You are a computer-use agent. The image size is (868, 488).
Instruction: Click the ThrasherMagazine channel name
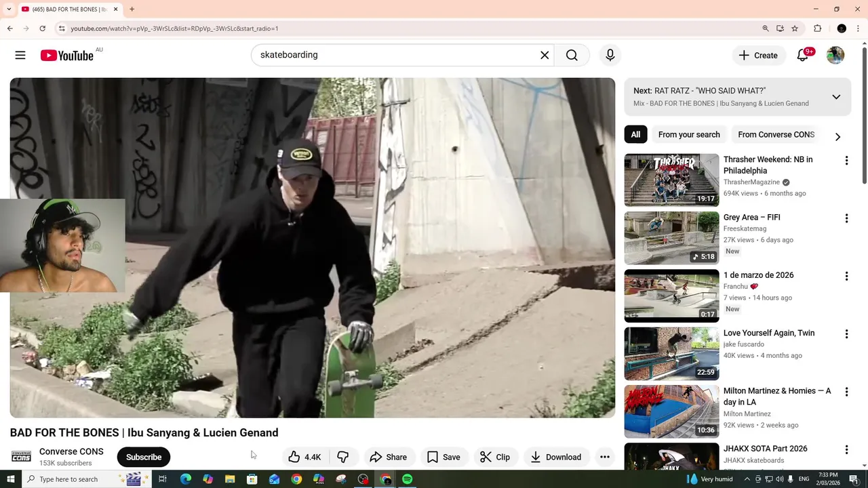tap(751, 182)
